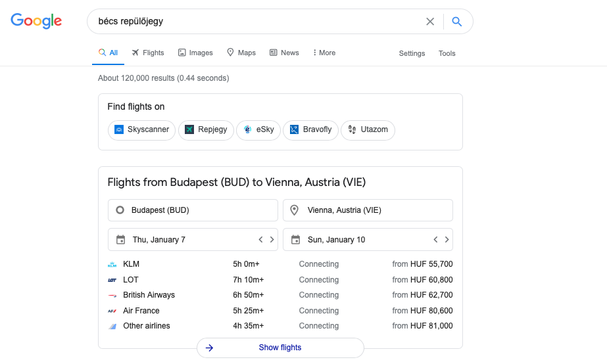
Task: Find flights on Repjegy
Action: [206, 129]
